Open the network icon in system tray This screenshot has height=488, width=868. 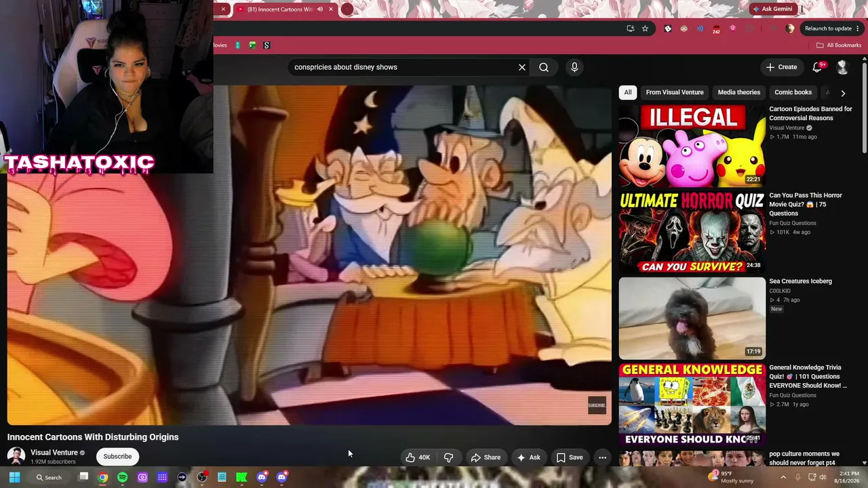pos(811,477)
